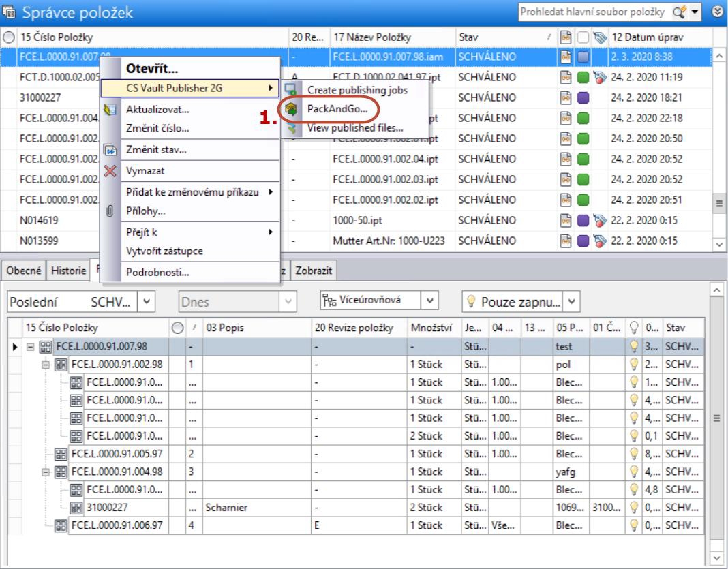
Task: Click the lightbulb icon in FCE.L.0000.91.007.98 row
Action: (x=635, y=346)
